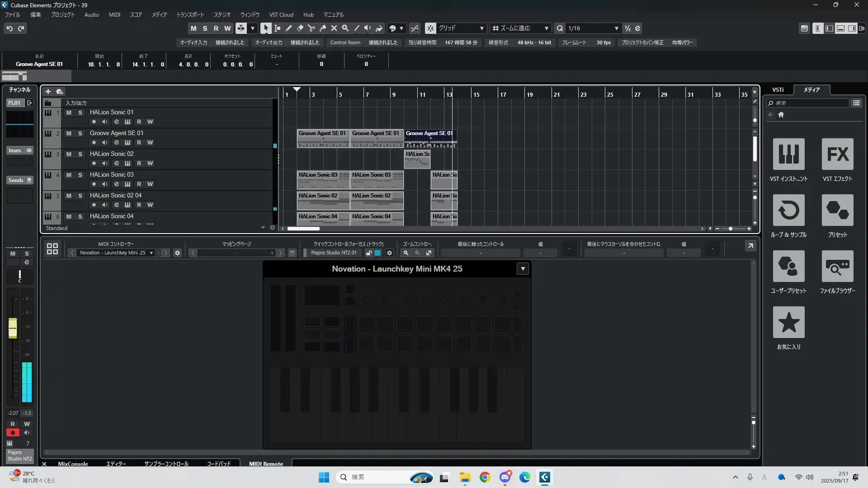Select the Glue tool
868x488 pixels.
coord(323,28)
